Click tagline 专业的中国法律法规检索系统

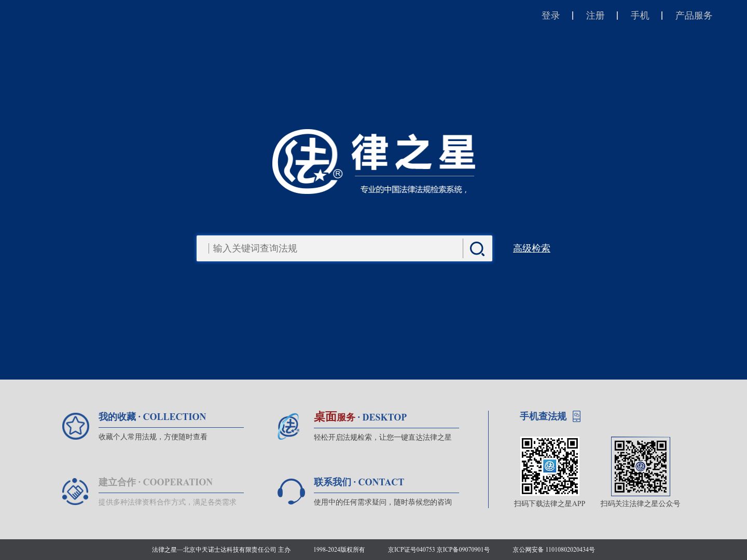(x=414, y=190)
